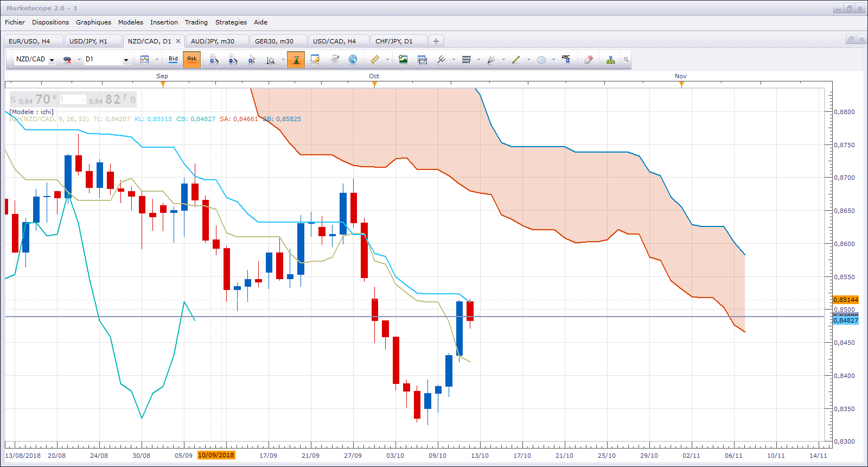
Task: Select the ABC text label tool
Action: coord(566,60)
